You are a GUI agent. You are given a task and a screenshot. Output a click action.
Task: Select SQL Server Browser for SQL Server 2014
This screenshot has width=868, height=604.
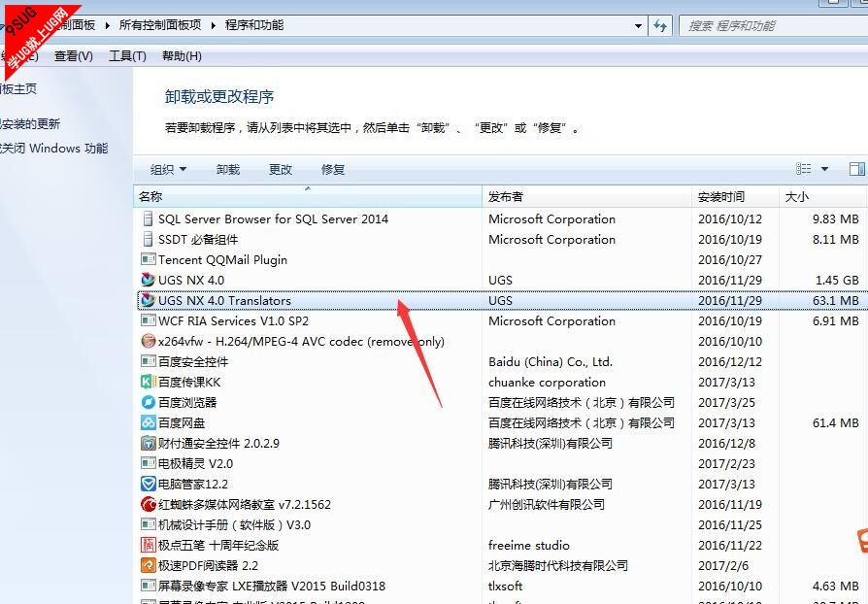coord(273,218)
